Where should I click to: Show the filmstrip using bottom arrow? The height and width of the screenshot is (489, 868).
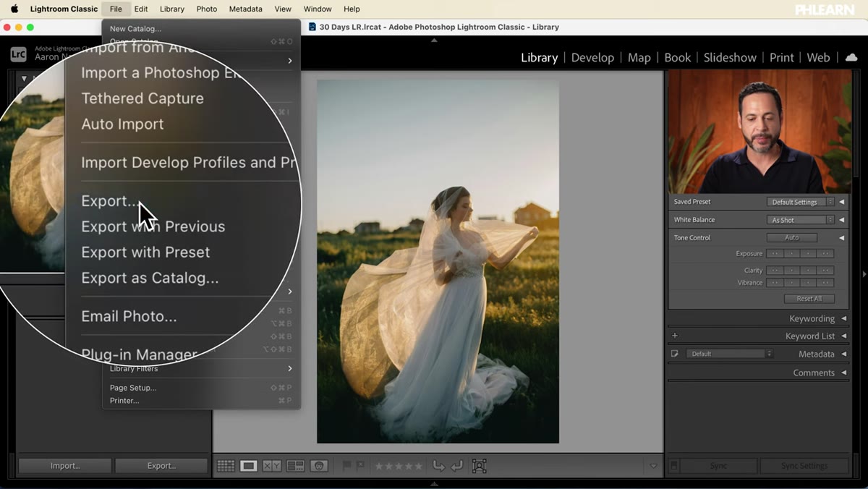(434, 483)
